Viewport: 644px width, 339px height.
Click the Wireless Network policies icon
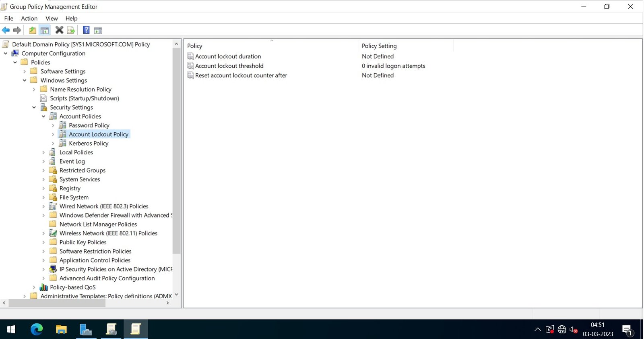(53, 233)
